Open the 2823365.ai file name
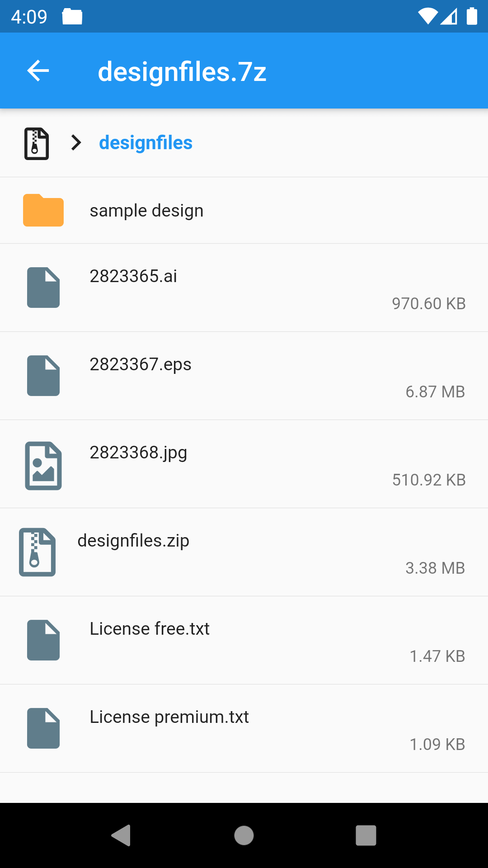Screen dimensions: 488x868 pyautogui.click(x=133, y=276)
